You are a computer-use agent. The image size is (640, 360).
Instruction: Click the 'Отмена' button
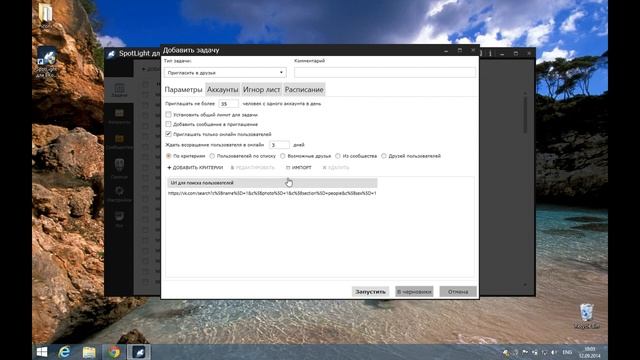pos(458,291)
